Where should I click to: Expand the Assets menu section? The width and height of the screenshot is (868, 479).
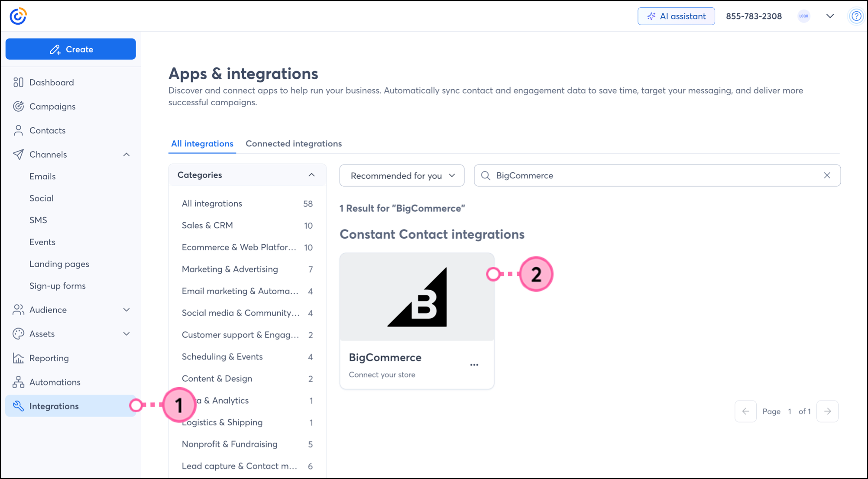click(126, 334)
